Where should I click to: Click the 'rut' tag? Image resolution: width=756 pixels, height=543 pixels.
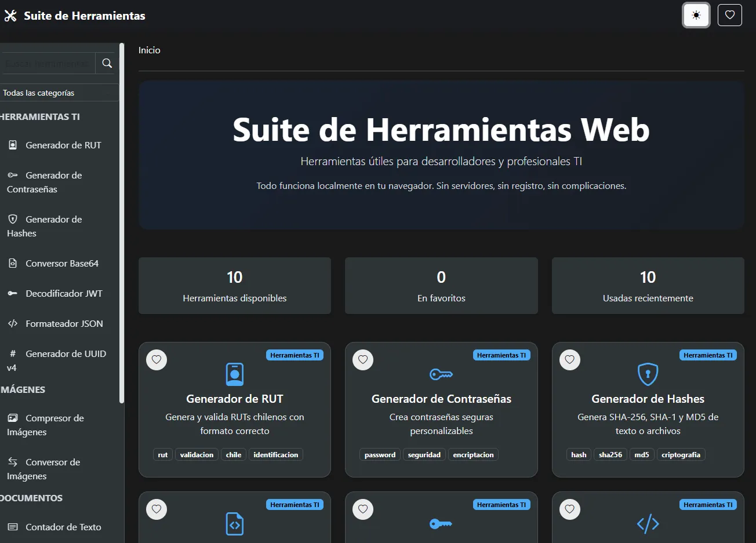point(163,455)
